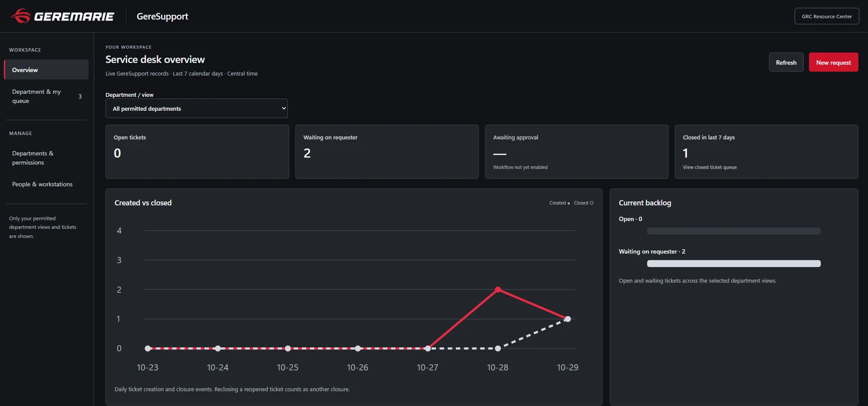Click the Open · 0 backlog label

630,219
